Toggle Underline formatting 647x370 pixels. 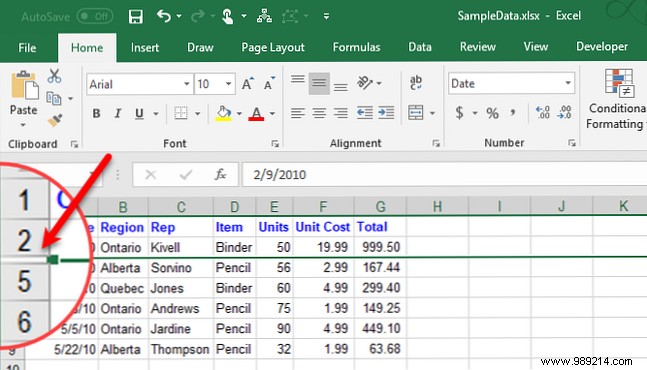point(139,113)
